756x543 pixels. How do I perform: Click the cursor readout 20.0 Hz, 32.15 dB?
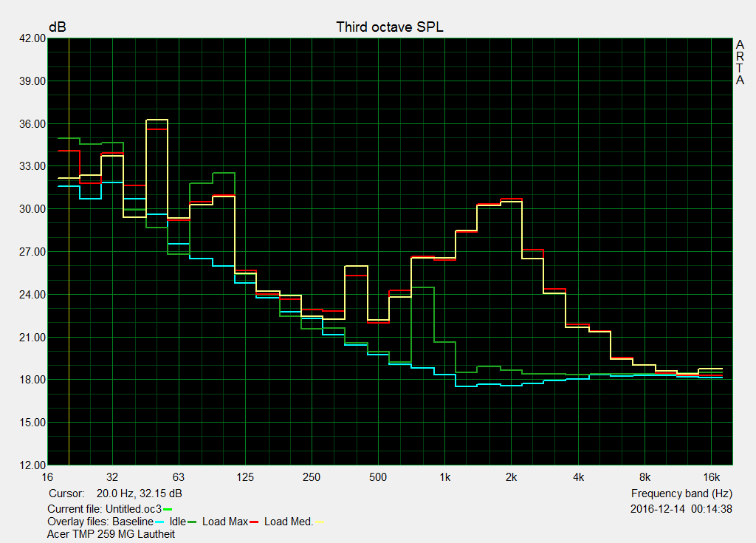click(140, 494)
